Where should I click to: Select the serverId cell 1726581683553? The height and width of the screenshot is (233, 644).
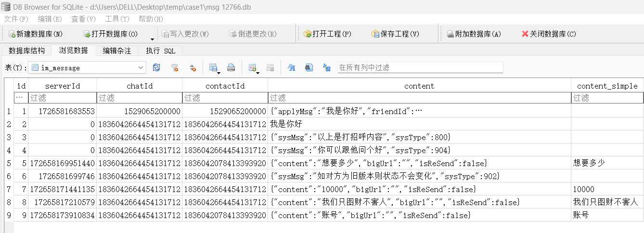[x=63, y=111]
